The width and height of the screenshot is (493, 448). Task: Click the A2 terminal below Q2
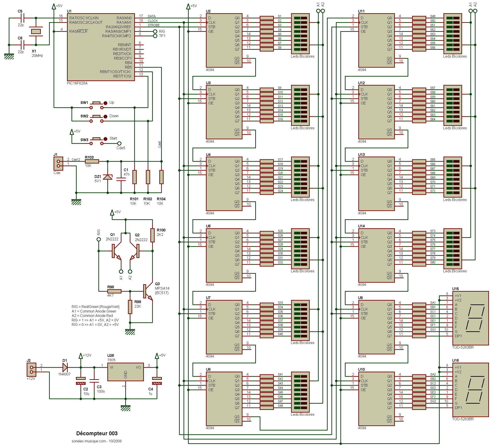[x=130, y=271]
